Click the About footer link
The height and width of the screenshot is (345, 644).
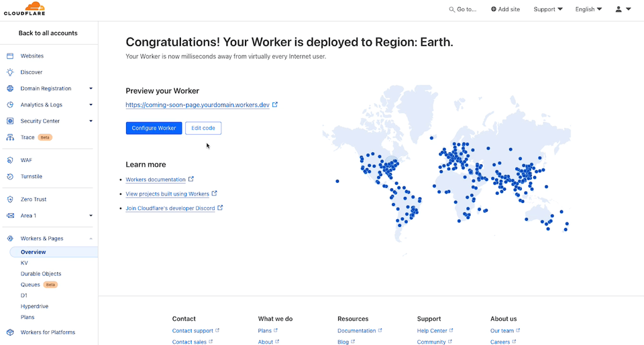point(266,342)
